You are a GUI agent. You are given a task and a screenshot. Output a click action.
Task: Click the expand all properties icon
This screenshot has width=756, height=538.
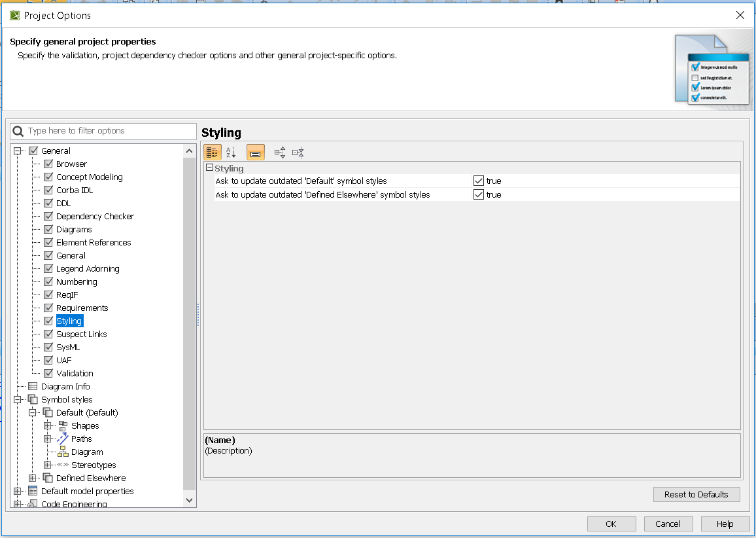(x=280, y=152)
